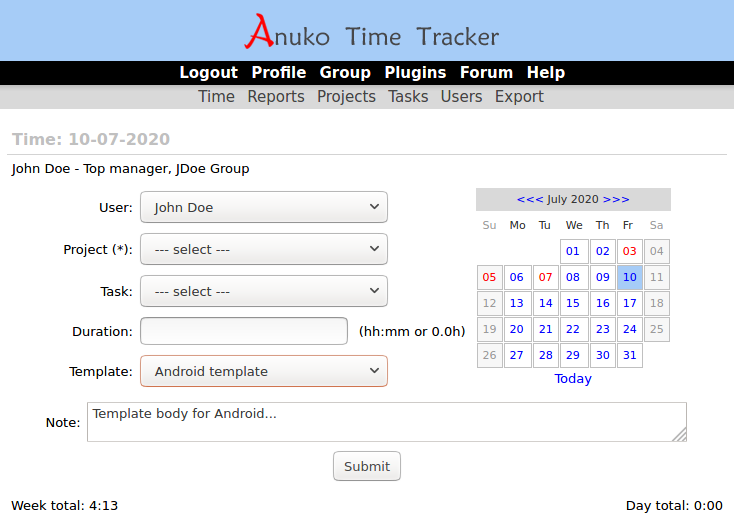
Task: Click the Today link under calendar
Action: [573, 378]
